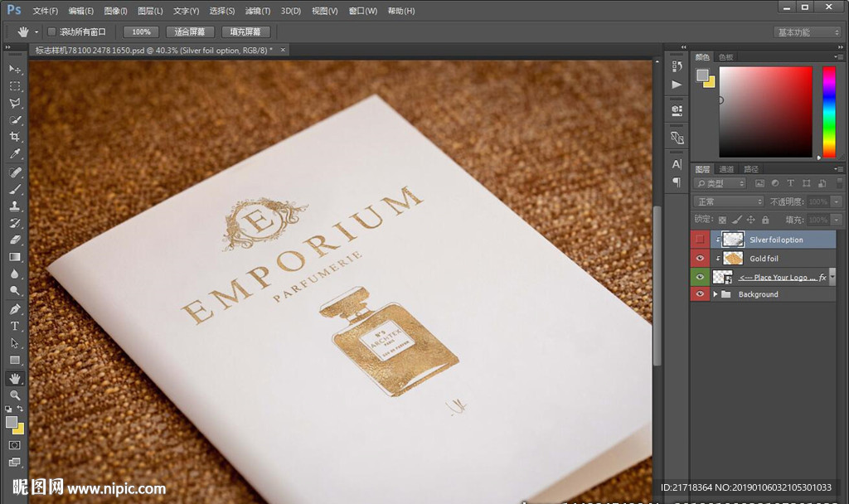Viewport: 849px width, 504px height.
Task: Select the History Brush tool
Action: (x=15, y=222)
